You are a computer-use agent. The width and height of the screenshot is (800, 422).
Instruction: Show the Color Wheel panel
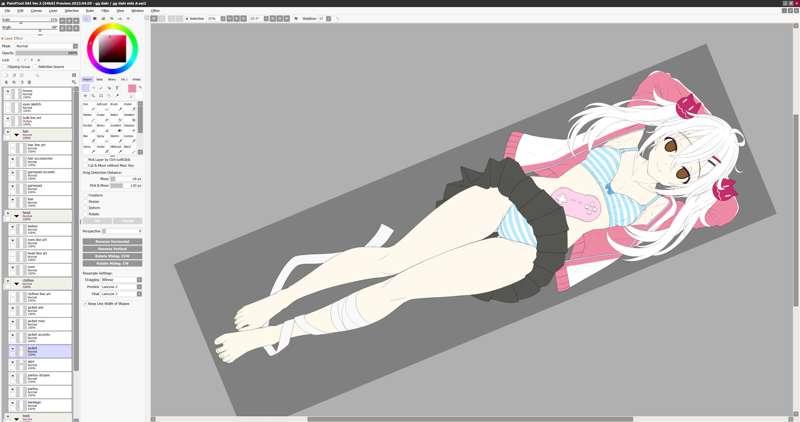pyautogui.click(x=87, y=18)
